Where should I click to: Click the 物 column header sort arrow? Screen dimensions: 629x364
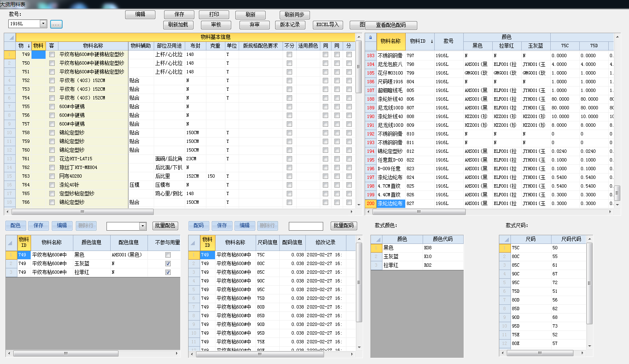[x=29, y=46]
